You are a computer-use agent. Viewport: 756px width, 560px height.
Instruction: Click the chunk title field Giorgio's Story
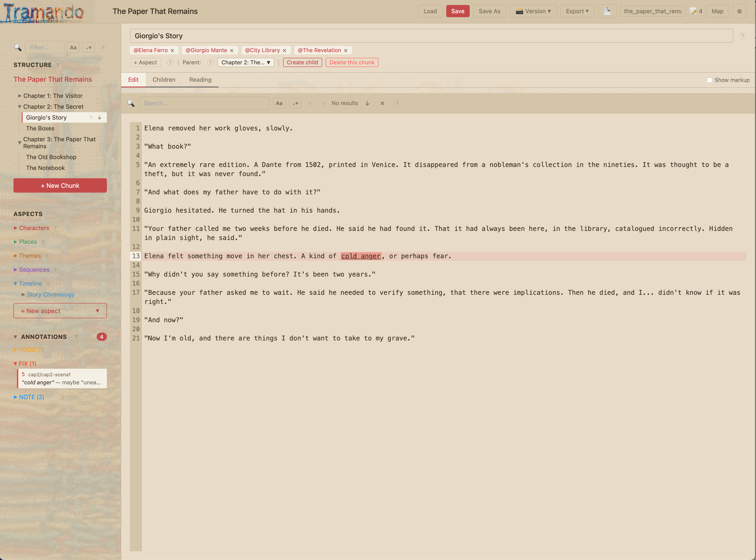[x=431, y=36]
